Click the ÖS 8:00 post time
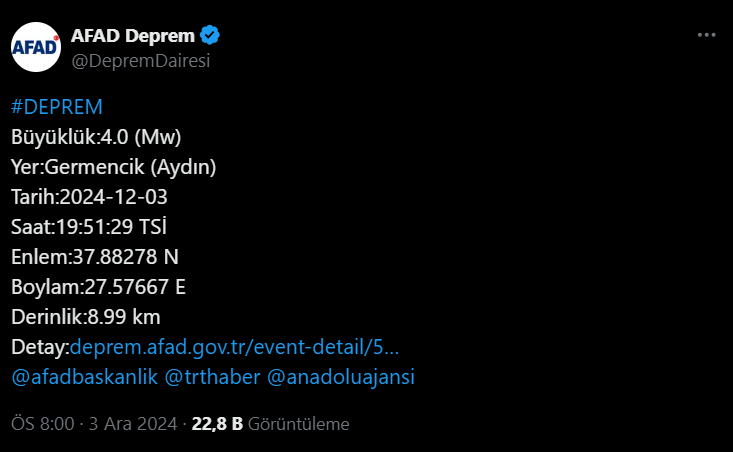 (42, 424)
